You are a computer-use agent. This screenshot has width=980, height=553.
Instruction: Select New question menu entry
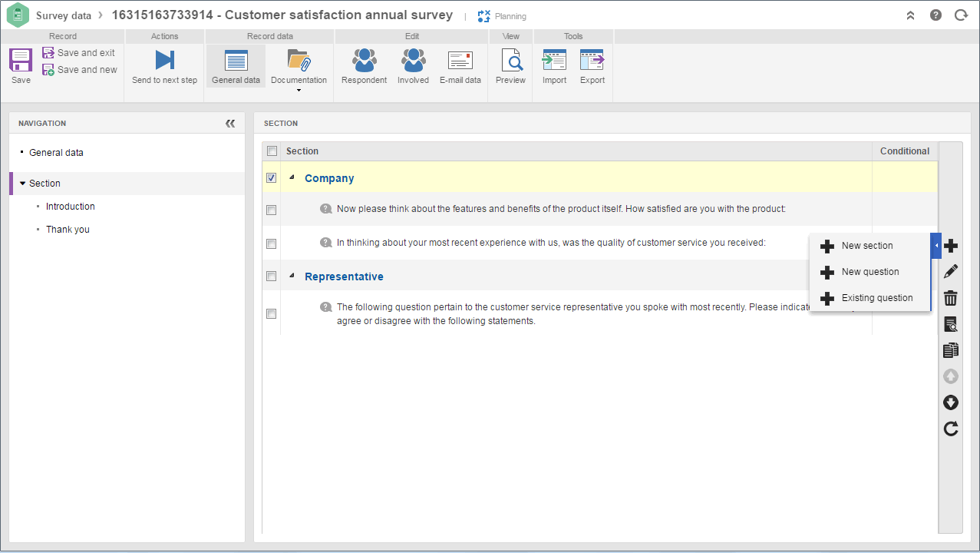tap(870, 272)
